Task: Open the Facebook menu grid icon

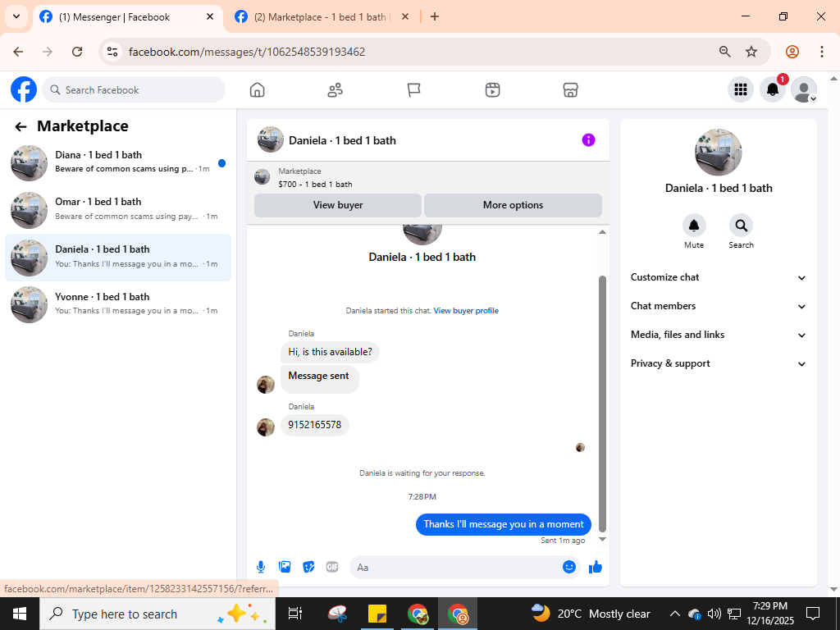Action: pyautogui.click(x=741, y=89)
